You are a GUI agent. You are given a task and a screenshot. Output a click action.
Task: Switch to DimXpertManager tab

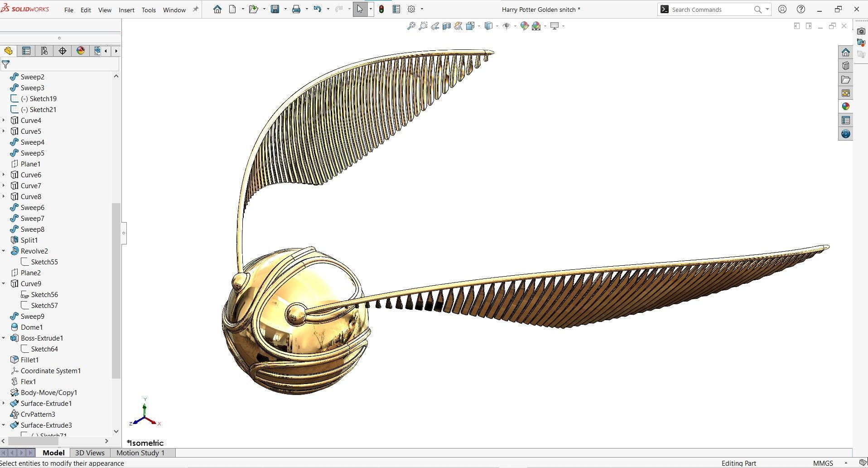coord(63,51)
